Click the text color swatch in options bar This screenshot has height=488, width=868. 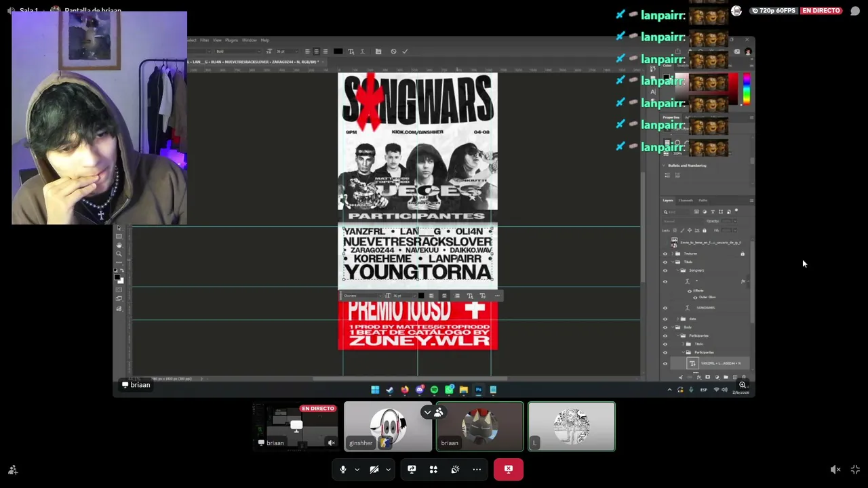coord(338,52)
